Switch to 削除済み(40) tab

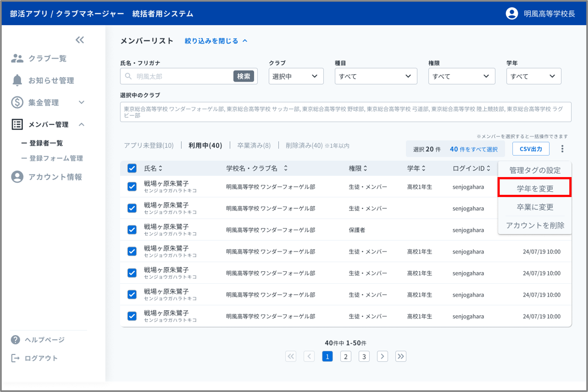[317, 145]
